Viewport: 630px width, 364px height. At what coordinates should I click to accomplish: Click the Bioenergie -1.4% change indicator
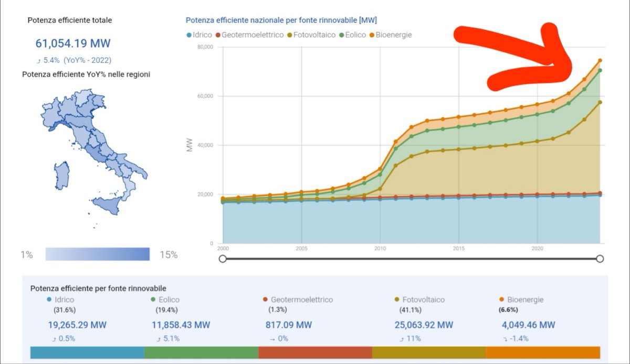[x=514, y=339]
